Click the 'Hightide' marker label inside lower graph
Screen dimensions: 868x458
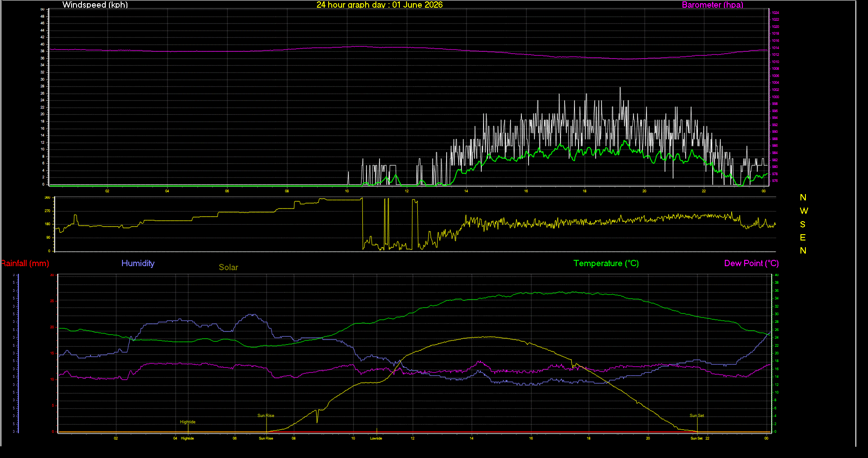[188, 422]
